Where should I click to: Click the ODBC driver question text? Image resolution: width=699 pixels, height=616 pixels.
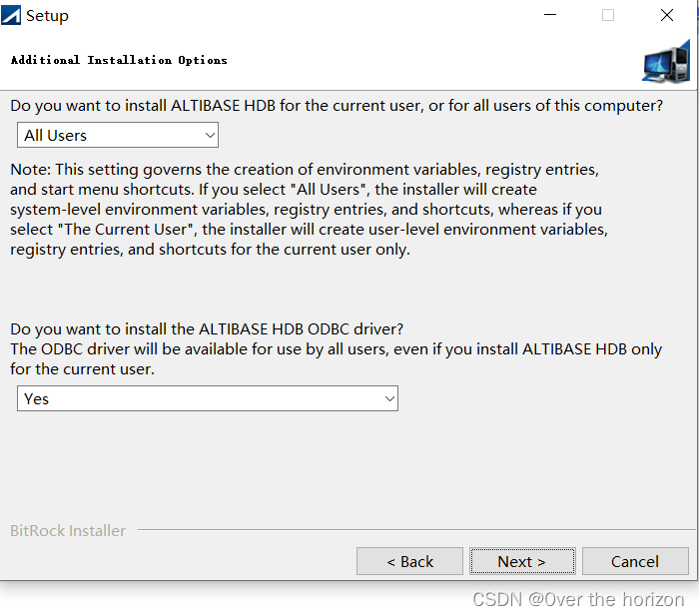coord(207,328)
